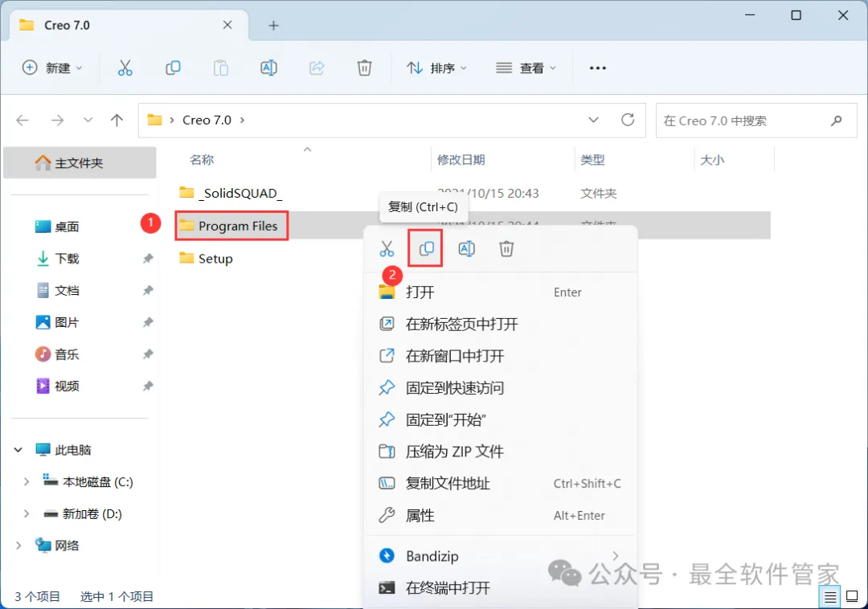Click Cut scissors in the context menu

[387, 249]
